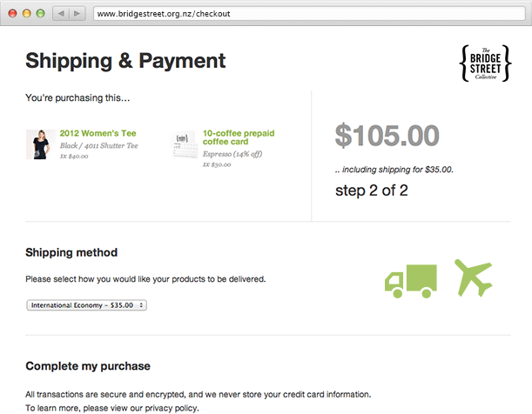Click the browser back arrow button
Image resolution: width=532 pixels, height=414 pixels.
tap(61, 14)
